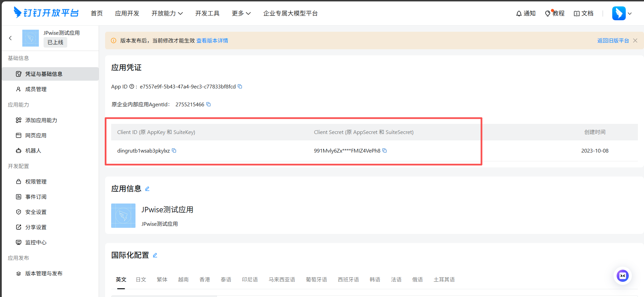Open the tutorial lightbulb icon
Screen dimensions: 644x297
pos(548,13)
